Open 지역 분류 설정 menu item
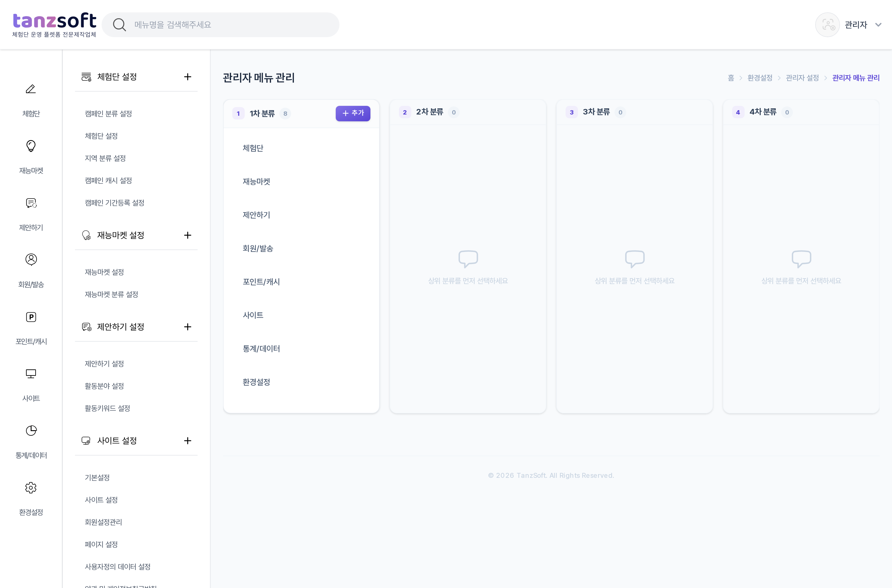This screenshot has width=892, height=588. point(105,158)
